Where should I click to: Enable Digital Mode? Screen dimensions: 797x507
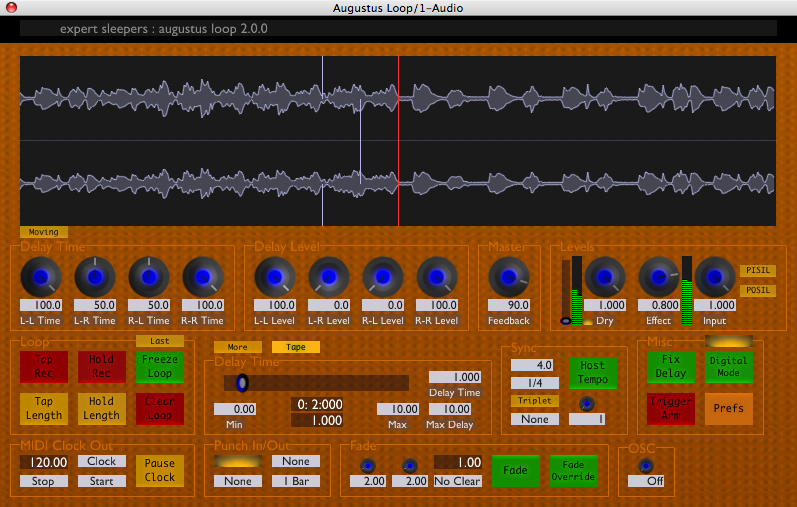coord(728,367)
